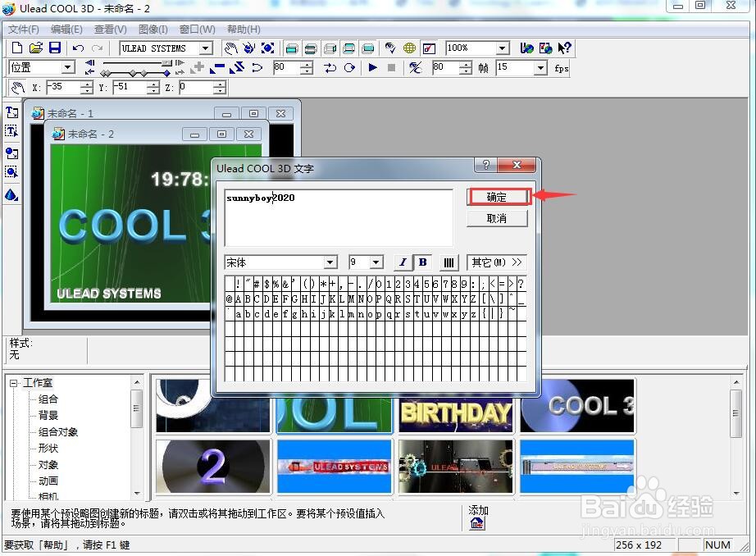Image resolution: width=756 pixels, height=556 pixels.
Task: Click the Smooth animation path icon
Action: [x=257, y=67]
